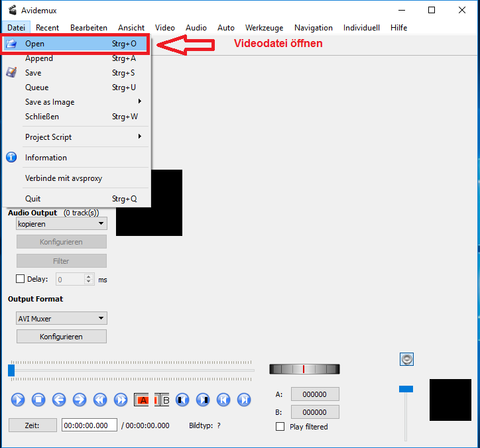This screenshot has height=448, width=480.
Task: Click Konfigurieren under Output Format
Action: click(62, 337)
